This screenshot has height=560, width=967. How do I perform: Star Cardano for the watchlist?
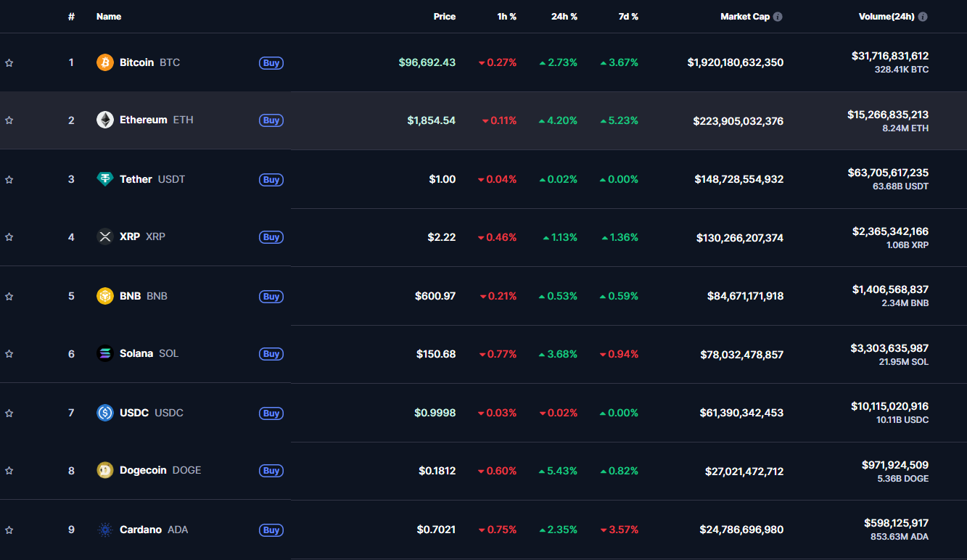click(9, 530)
